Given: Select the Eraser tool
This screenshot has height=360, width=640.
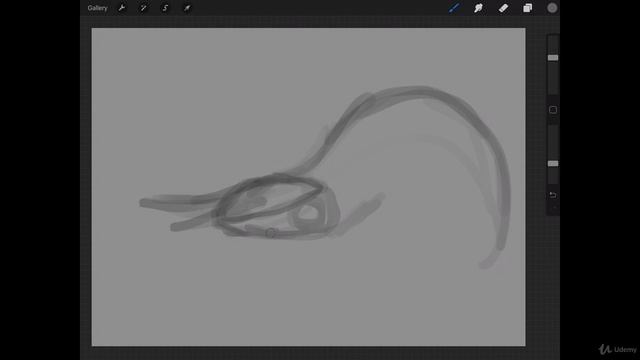Looking at the screenshot, I should coord(503,8).
